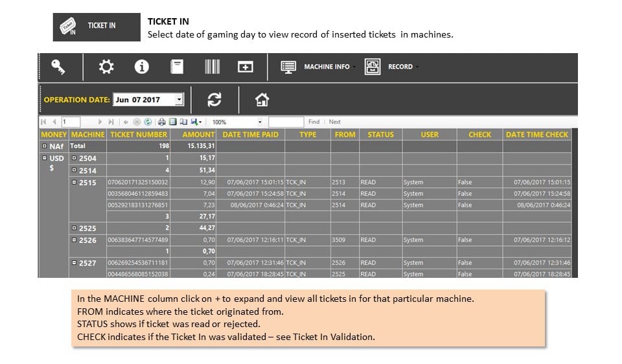Open the Operation Date dropdown

(x=179, y=99)
